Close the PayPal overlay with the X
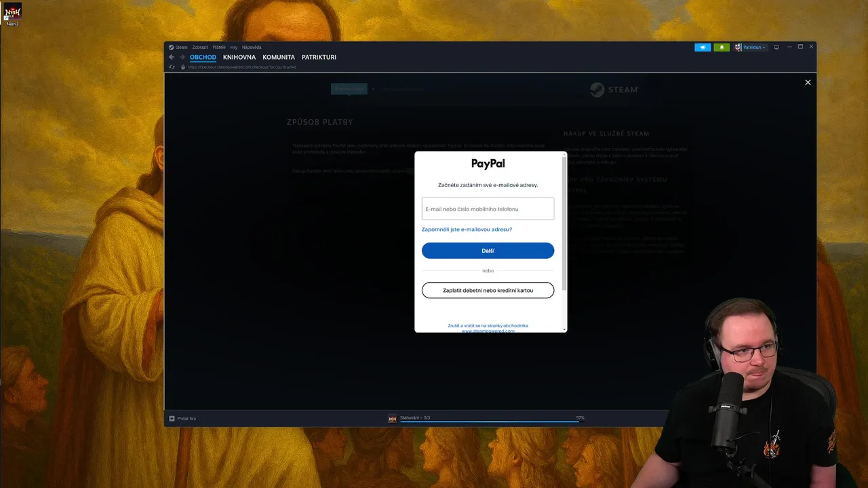 click(x=808, y=82)
